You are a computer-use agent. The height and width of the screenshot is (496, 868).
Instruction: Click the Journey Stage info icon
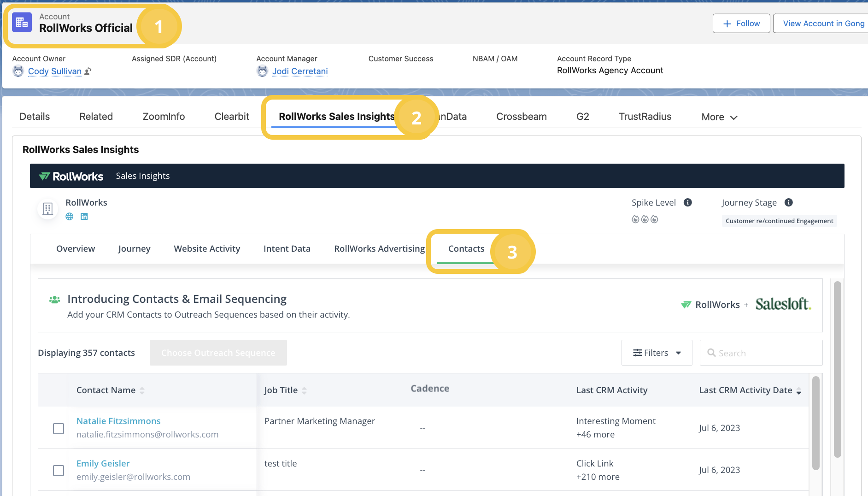(x=789, y=203)
